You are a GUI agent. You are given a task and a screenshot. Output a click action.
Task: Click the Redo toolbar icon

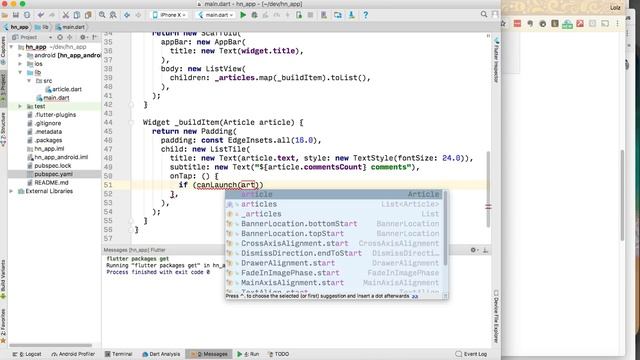click(52, 15)
